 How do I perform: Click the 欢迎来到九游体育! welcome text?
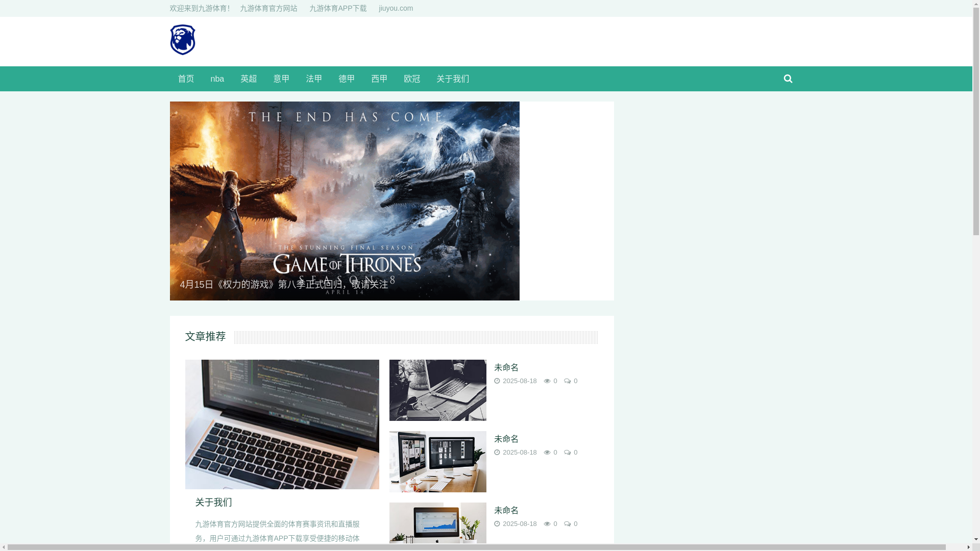coord(200,8)
